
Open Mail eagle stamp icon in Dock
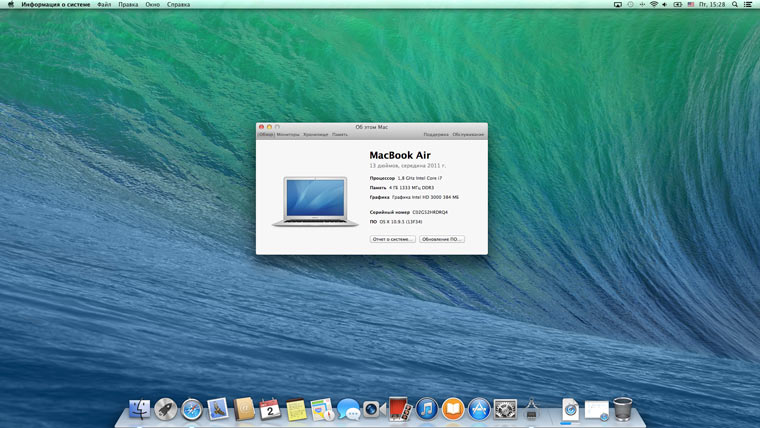[218, 409]
